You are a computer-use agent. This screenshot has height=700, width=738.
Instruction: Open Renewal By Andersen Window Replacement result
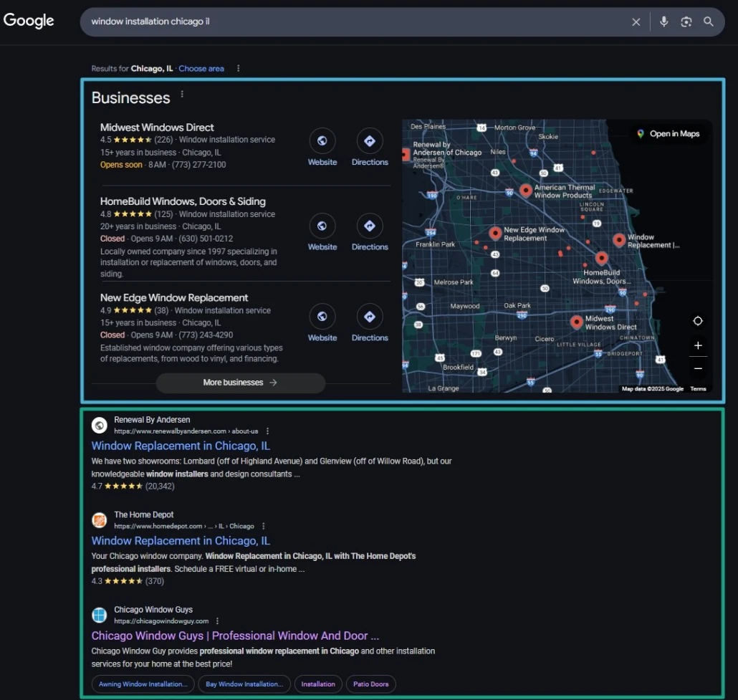[x=181, y=446]
